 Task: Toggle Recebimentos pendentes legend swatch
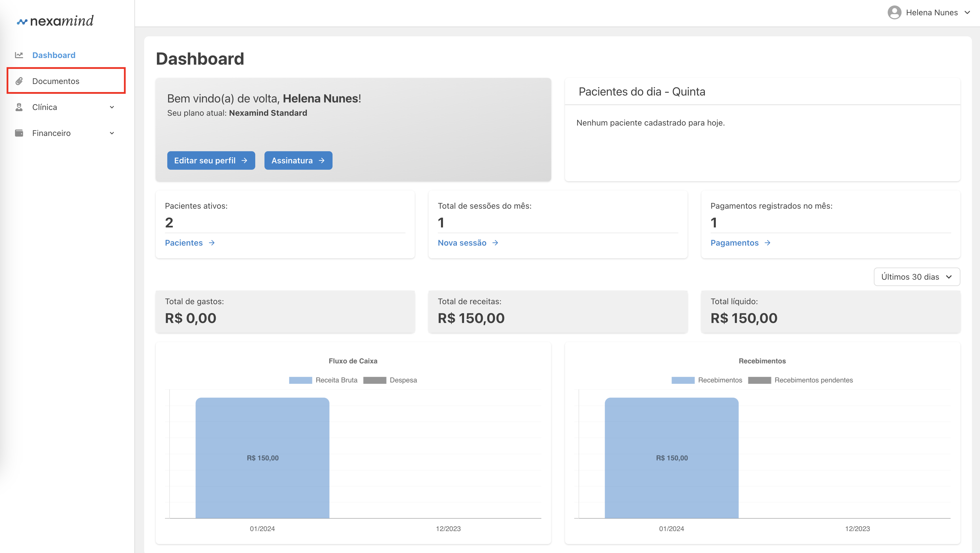(759, 380)
